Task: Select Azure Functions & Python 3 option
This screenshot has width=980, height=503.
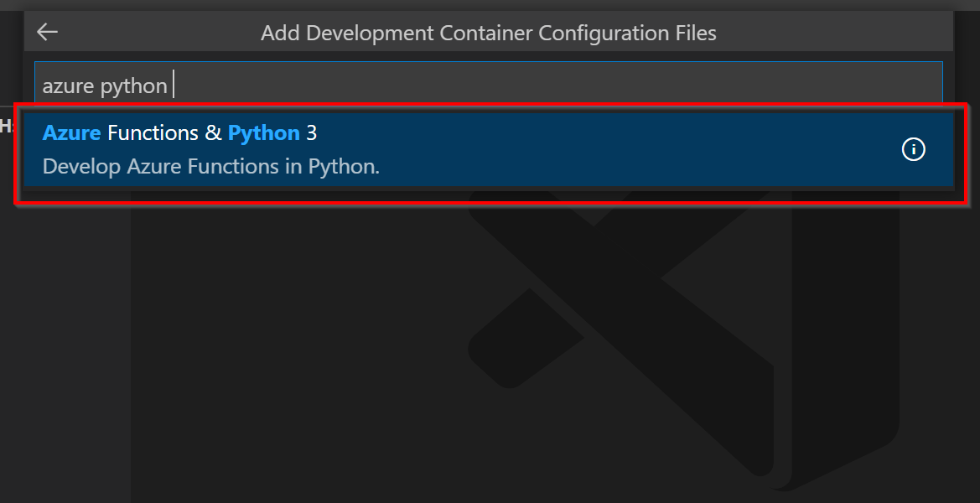Action: click(489, 149)
